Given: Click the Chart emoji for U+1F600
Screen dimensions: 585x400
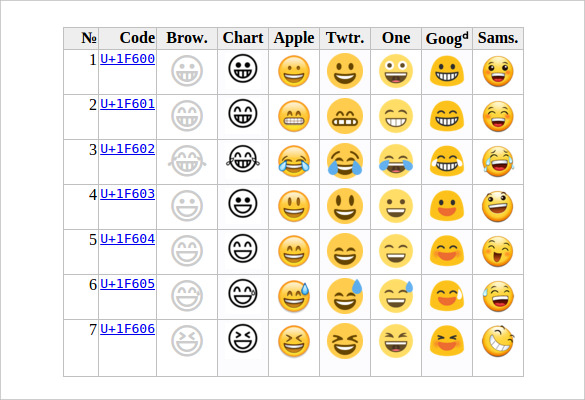Looking at the screenshot, I should pos(243,69).
